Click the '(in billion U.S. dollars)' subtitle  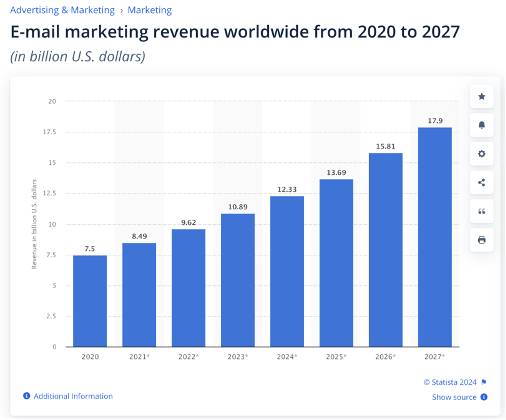tap(78, 56)
